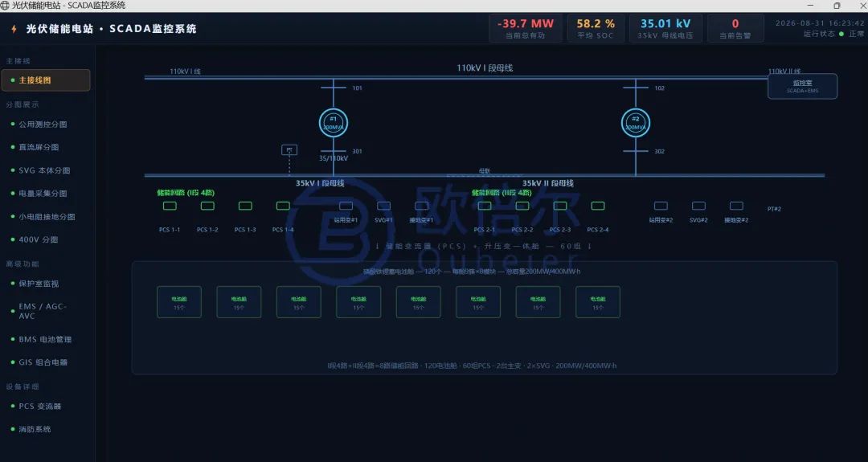
Task: Open the 主接线图 page
Action: click(46, 80)
